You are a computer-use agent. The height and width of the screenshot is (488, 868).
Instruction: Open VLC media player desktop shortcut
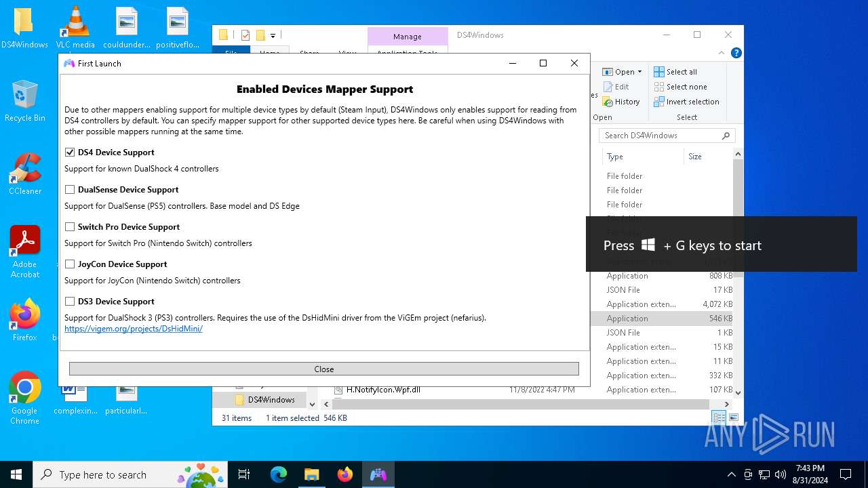click(x=75, y=29)
